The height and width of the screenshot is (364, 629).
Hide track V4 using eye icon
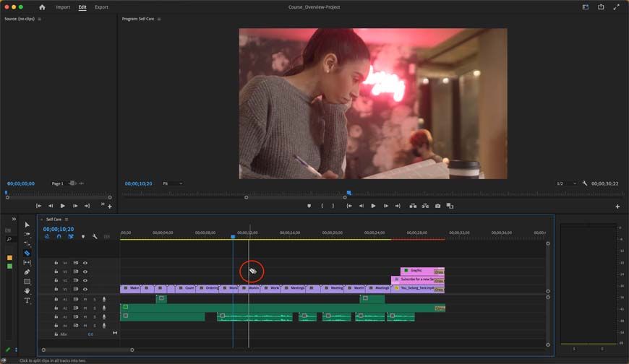tap(85, 263)
